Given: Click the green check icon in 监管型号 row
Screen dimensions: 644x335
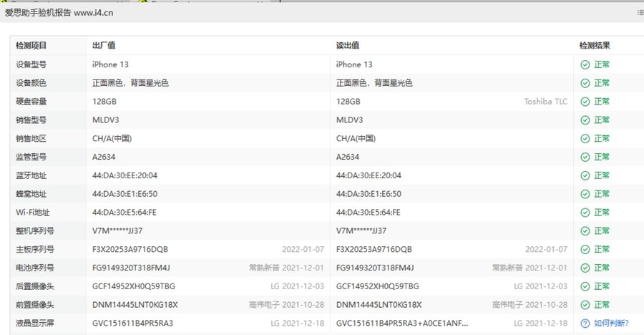Looking at the screenshot, I should [585, 157].
